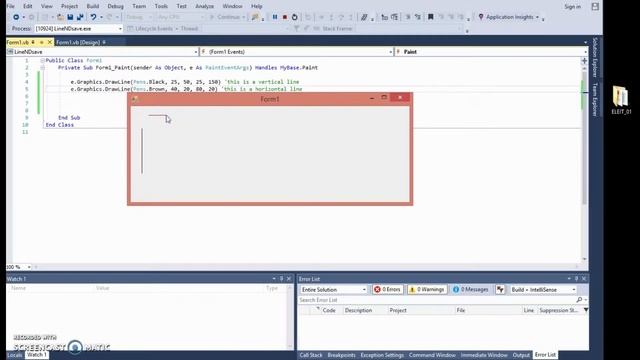Open account settings icon beside Sign in
Image resolution: width=640 pixels, height=360 pixels.
[x=595, y=6]
